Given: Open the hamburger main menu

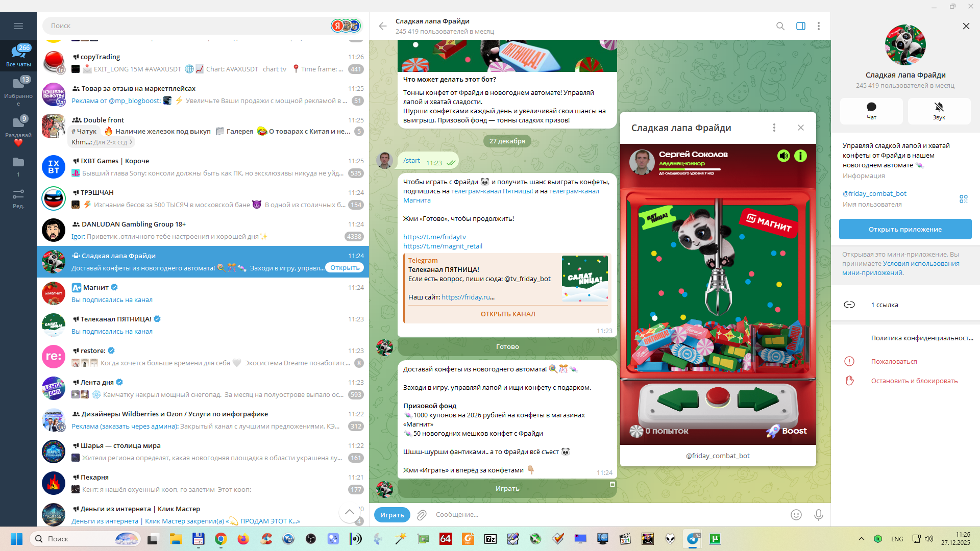Looking at the screenshot, I should 18,26.
